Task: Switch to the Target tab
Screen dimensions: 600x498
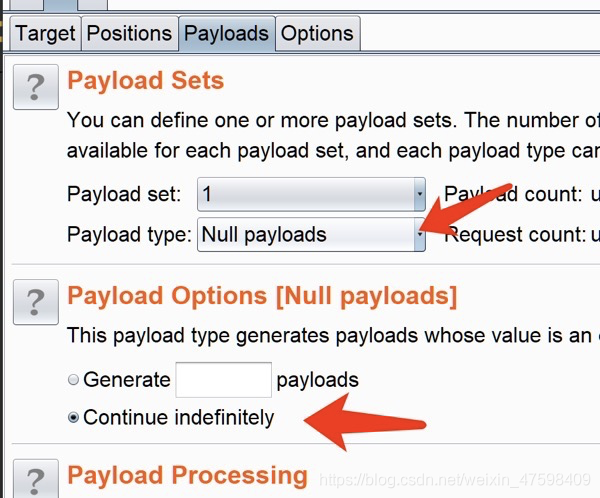Action: pos(45,33)
